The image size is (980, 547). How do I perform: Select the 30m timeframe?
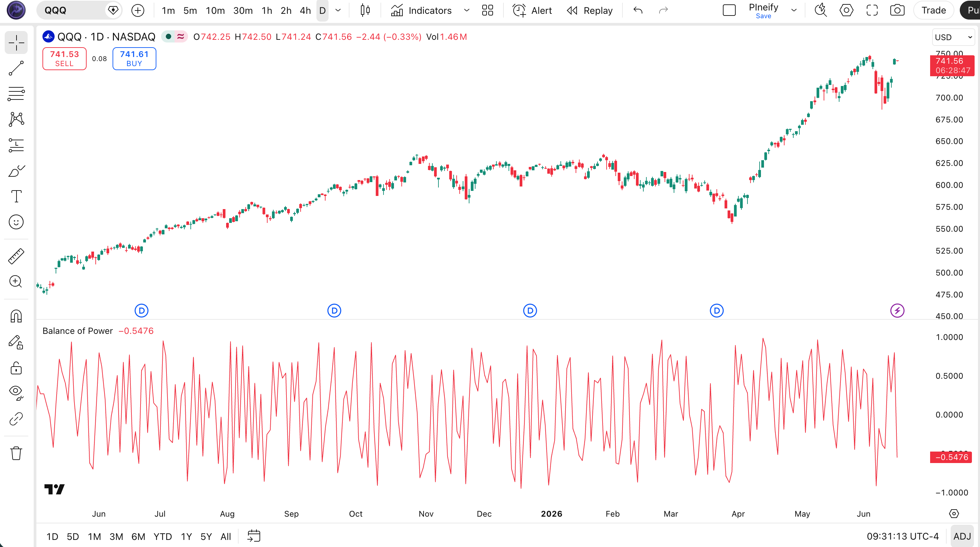pyautogui.click(x=243, y=10)
